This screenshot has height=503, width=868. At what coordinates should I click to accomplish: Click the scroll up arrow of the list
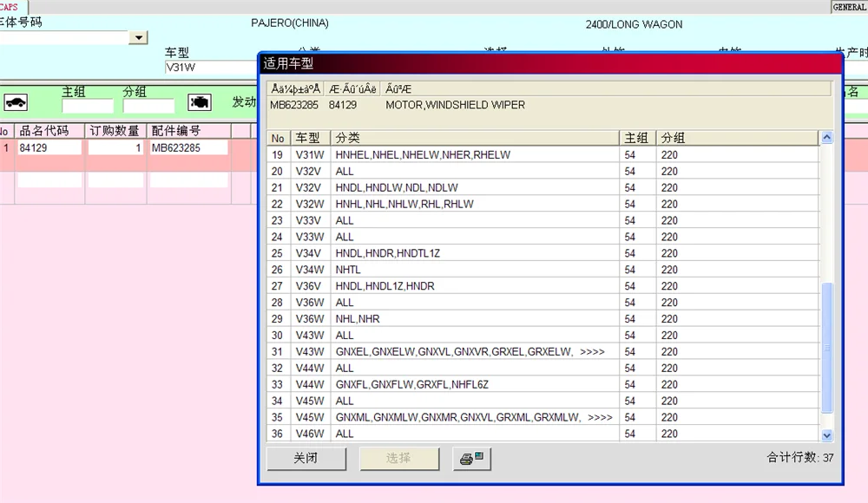(x=826, y=137)
